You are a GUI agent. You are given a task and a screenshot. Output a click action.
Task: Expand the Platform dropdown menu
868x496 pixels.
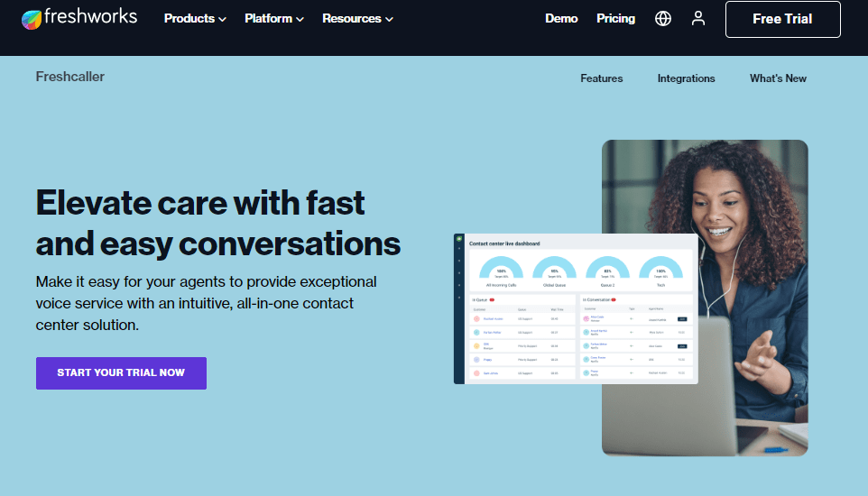(274, 19)
